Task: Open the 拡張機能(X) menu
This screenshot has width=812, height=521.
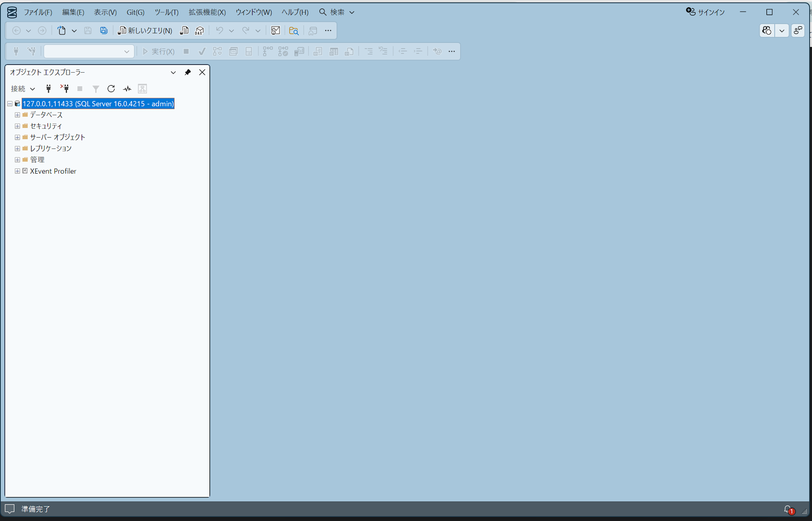Action: coord(207,12)
